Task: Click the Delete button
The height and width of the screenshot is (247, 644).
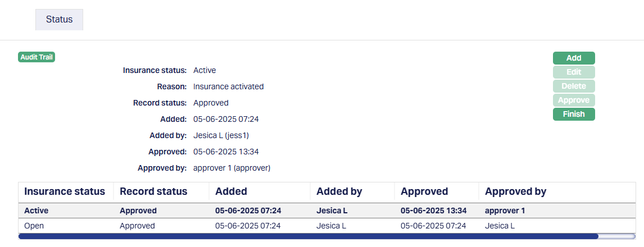Action: tap(573, 86)
